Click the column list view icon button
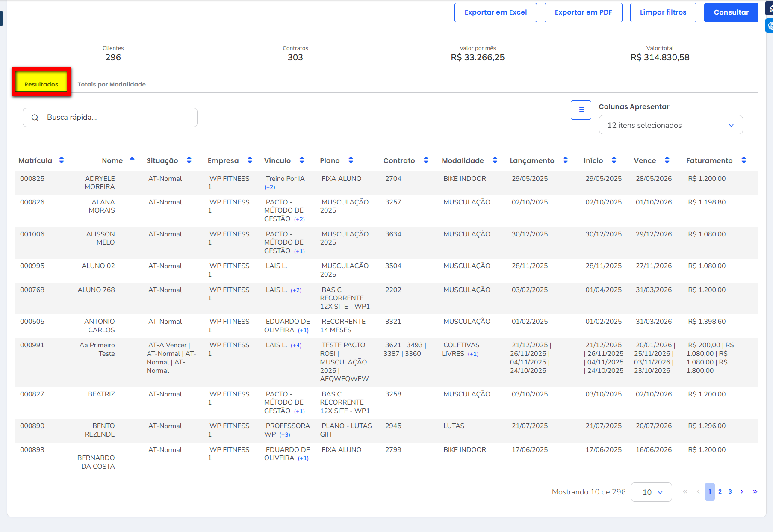773x532 pixels. click(x=581, y=110)
